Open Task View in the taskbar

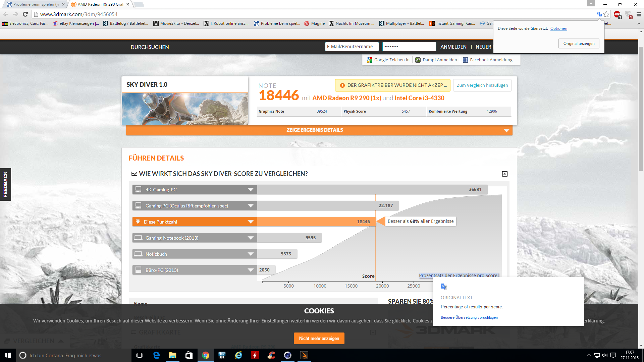pyautogui.click(x=140, y=355)
